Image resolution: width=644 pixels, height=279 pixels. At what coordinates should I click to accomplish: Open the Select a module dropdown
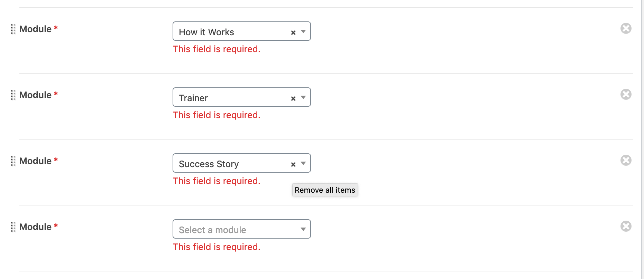(303, 229)
